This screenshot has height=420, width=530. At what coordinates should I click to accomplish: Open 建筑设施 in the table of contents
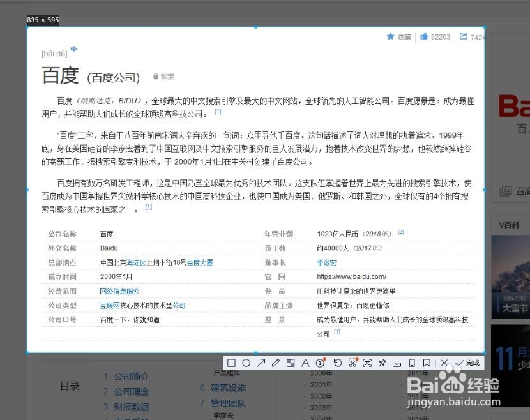228,387
